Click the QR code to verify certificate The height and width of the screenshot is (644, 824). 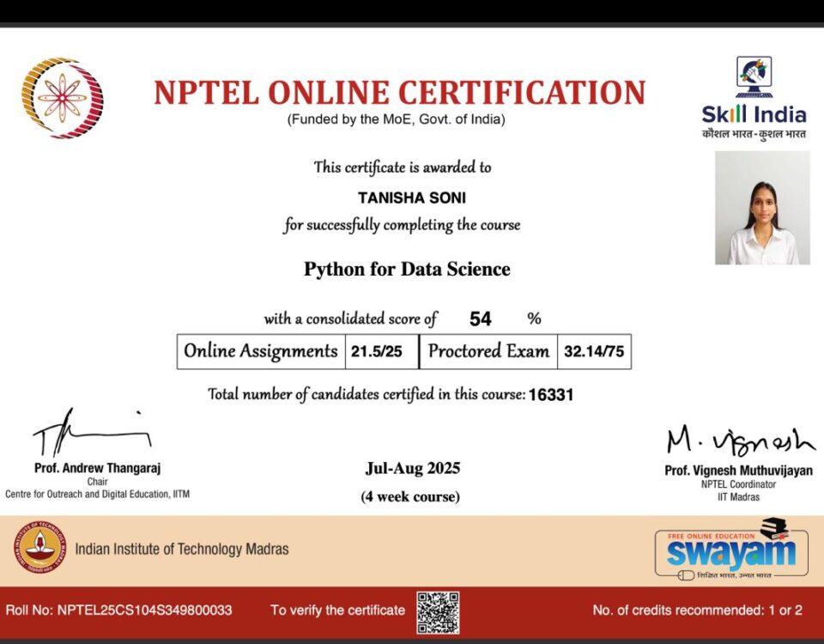coord(438,612)
